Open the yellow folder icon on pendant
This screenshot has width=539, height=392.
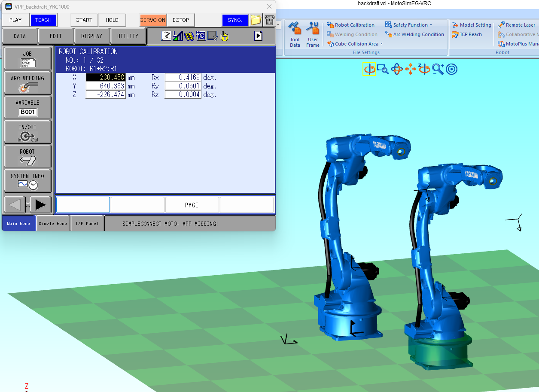point(256,20)
